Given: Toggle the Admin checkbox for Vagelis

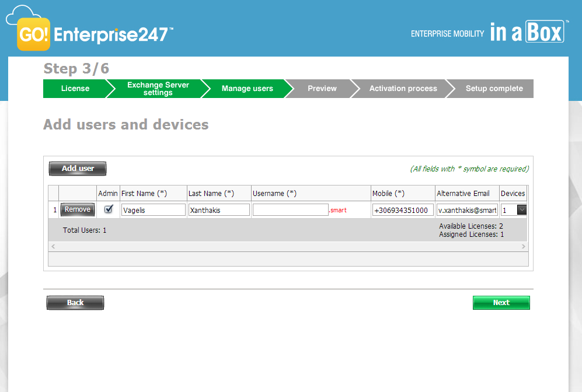Looking at the screenshot, I should click(x=108, y=209).
